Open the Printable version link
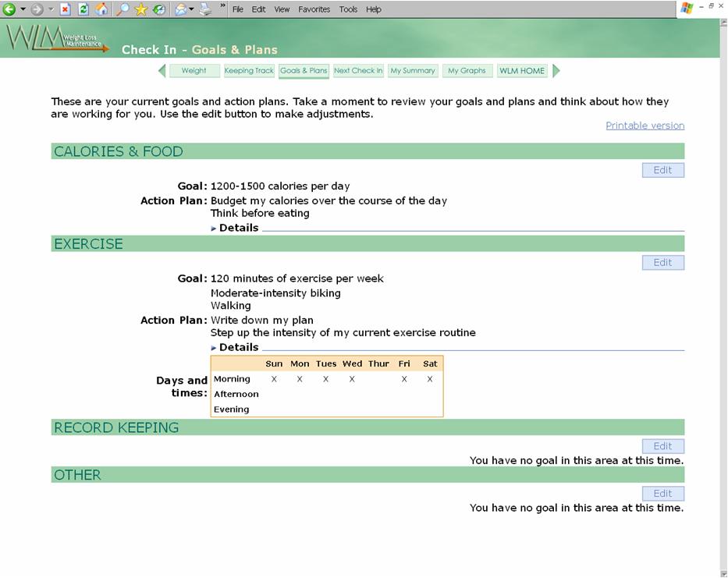Screen dimensions: 728x578 [645, 126]
